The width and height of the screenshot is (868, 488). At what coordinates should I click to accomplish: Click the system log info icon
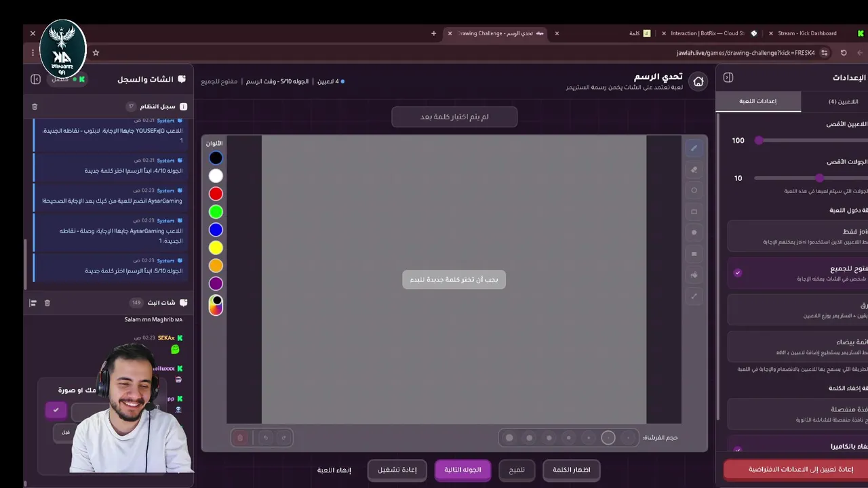(183, 106)
